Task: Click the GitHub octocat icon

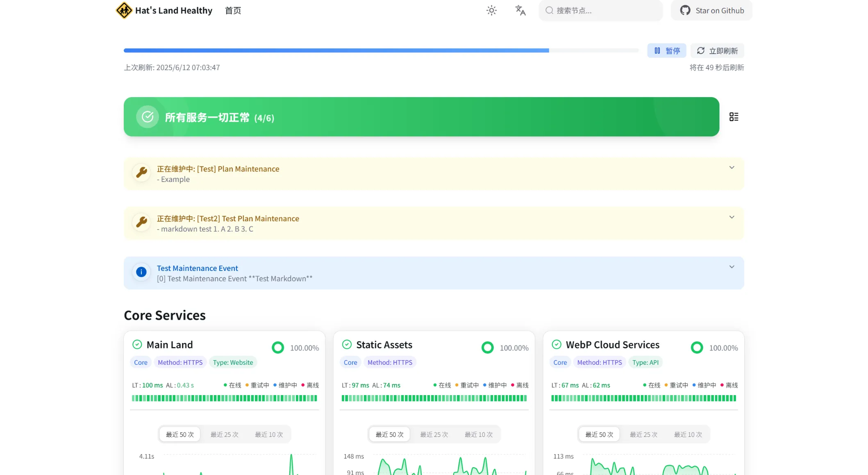Action: coord(685,10)
